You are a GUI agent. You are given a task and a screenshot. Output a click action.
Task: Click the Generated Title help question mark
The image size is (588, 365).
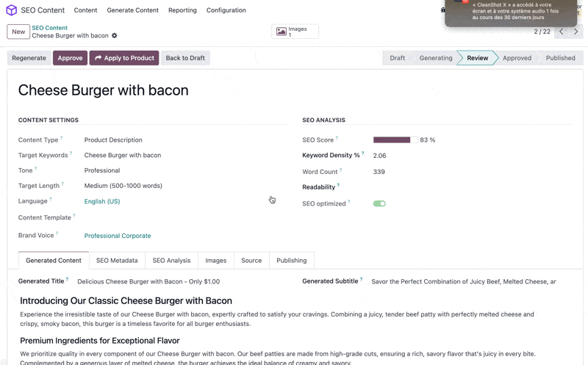pos(67,280)
